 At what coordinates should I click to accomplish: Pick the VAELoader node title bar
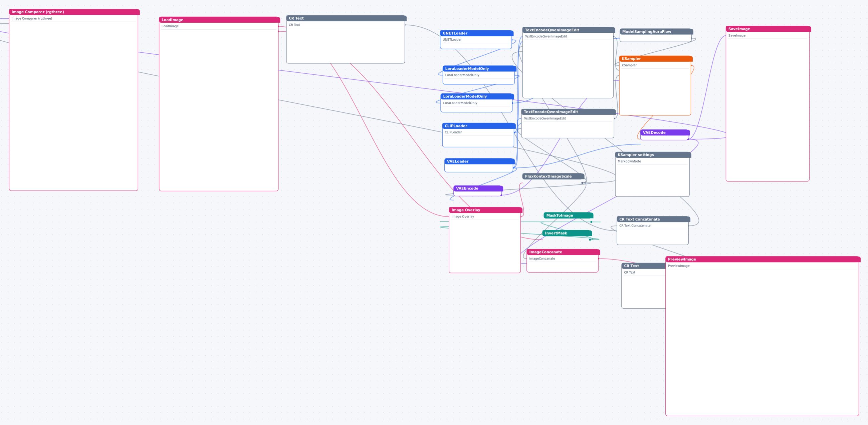(479, 161)
